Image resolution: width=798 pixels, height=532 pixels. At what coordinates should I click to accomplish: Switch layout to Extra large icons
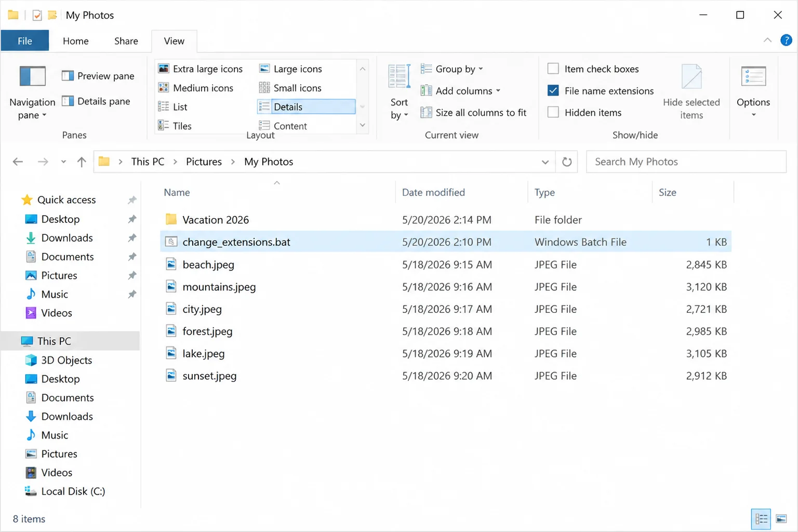201,69
